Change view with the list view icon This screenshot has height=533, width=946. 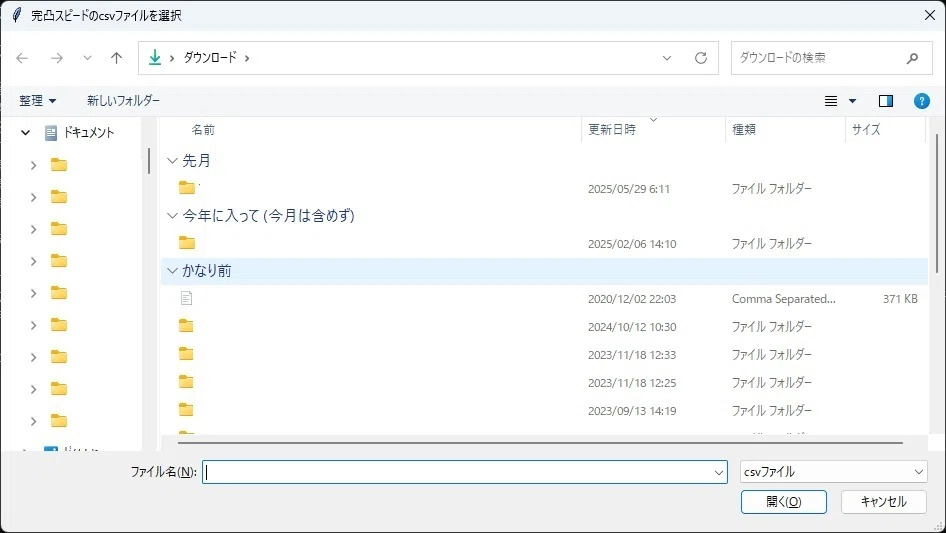[831, 101]
